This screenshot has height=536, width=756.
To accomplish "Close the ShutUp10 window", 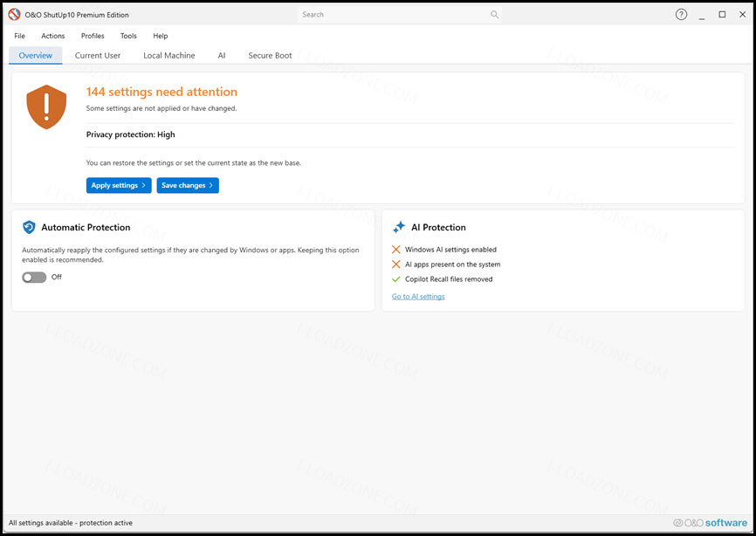I will coord(743,15).
